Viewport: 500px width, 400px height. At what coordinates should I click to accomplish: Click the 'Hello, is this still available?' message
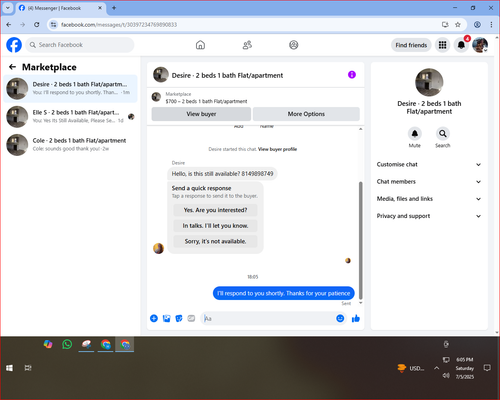[x=222, y=173]
